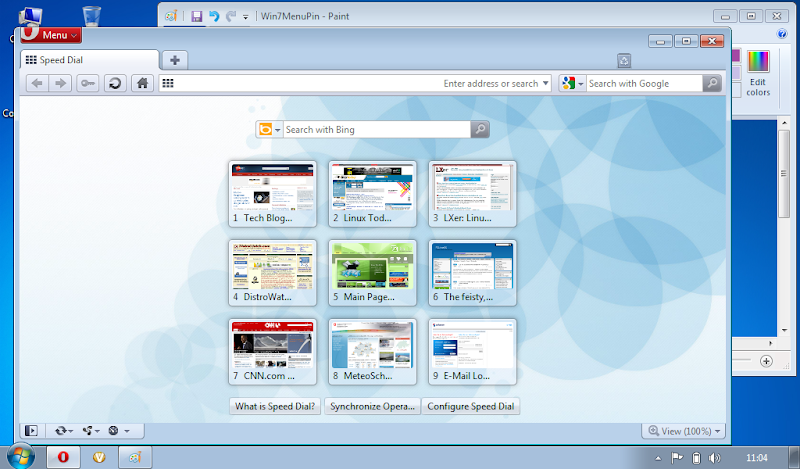This screenshot has height=469, width=800.
Task: Open the Bing search engine selector dropdown
Action: pos(269,130)
